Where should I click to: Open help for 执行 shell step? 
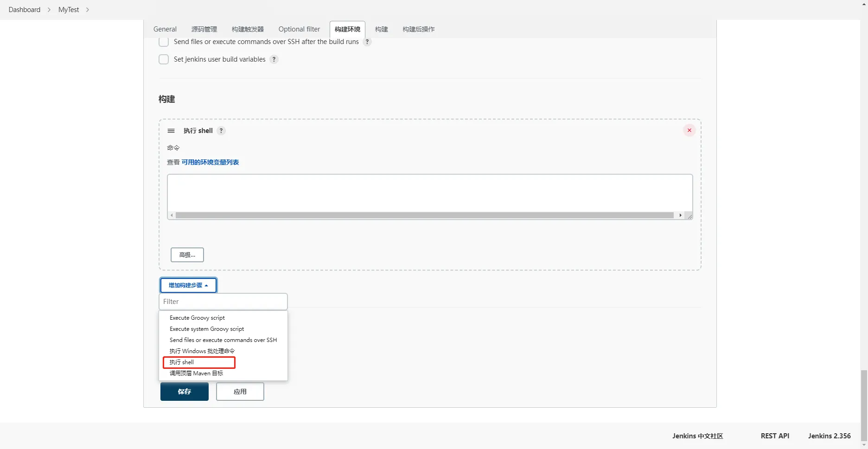point(221,131)
